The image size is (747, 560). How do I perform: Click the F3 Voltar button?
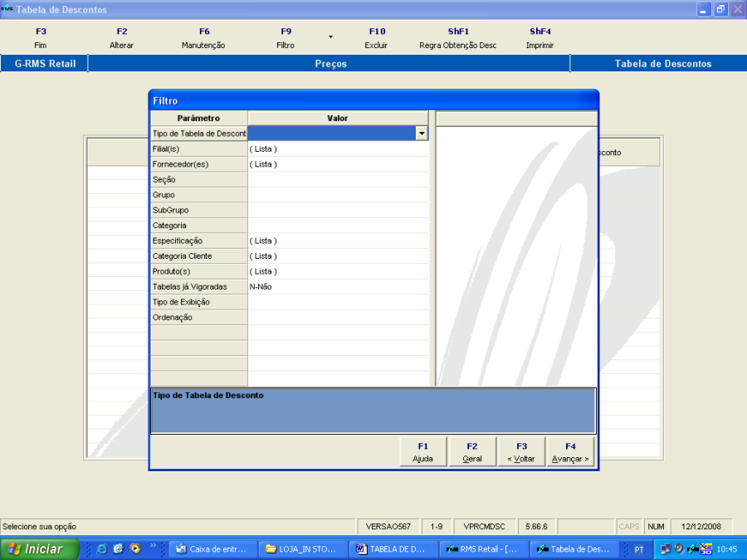521,452
